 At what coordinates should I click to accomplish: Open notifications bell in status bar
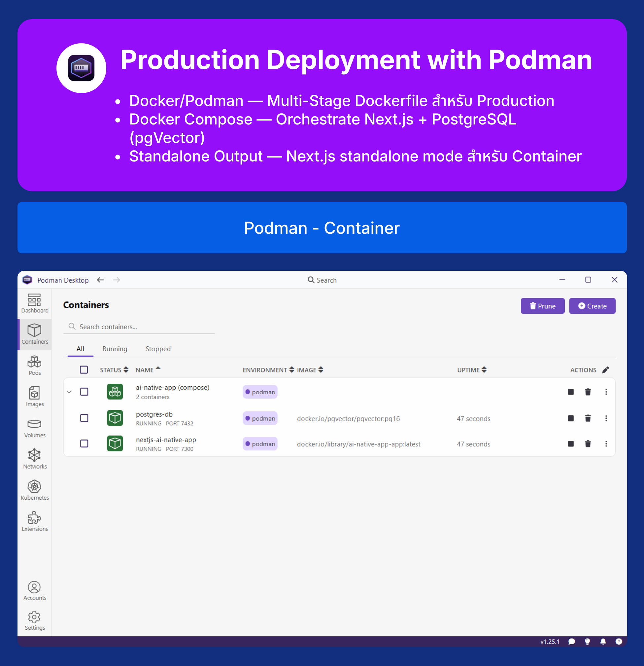pos(603,642)
